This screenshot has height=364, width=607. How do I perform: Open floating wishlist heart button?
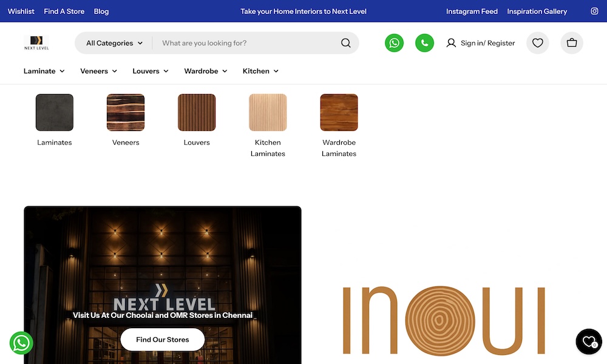[588, 342]
